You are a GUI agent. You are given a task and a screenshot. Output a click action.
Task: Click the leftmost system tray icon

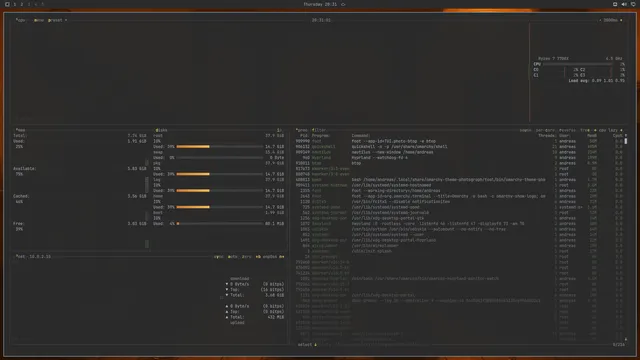[615, 4]
